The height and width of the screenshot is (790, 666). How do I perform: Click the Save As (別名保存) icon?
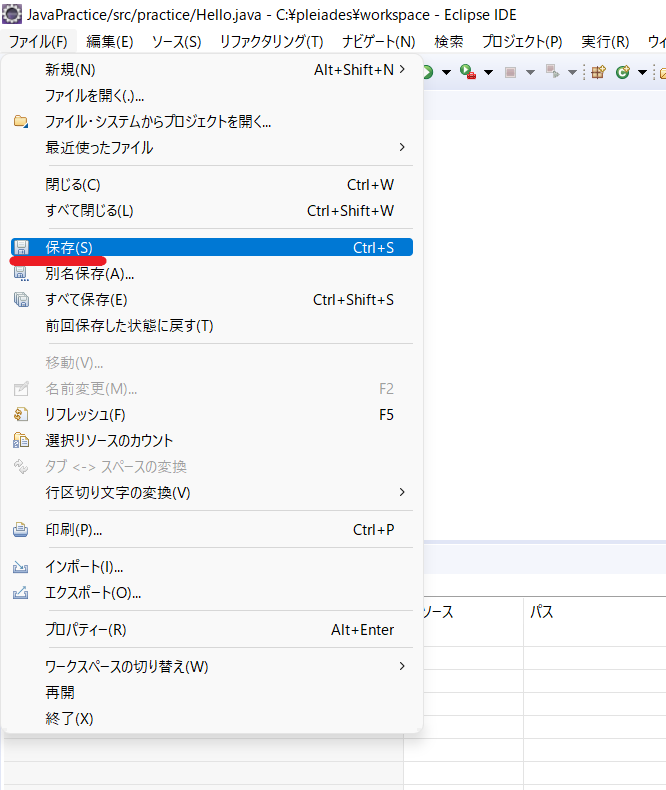[x=21, y=274]
